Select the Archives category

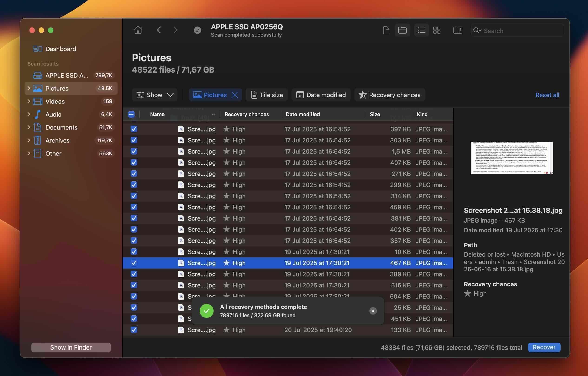(71, 140)
